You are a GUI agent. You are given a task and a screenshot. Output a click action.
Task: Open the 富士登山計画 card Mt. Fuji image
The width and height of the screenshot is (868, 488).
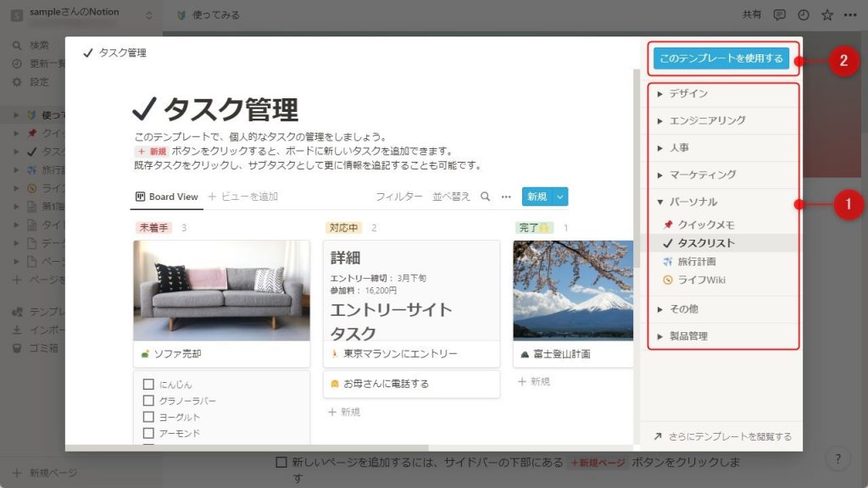(573, 290)
